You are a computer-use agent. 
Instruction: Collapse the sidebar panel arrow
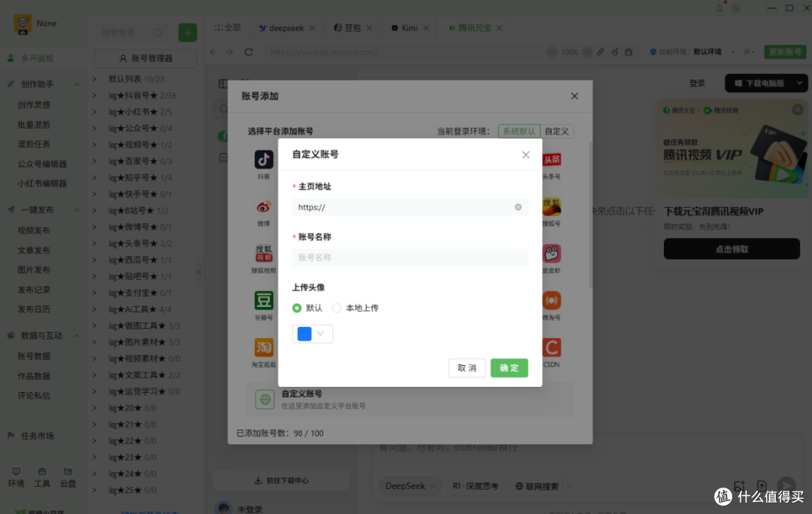(x=199, y=272)
